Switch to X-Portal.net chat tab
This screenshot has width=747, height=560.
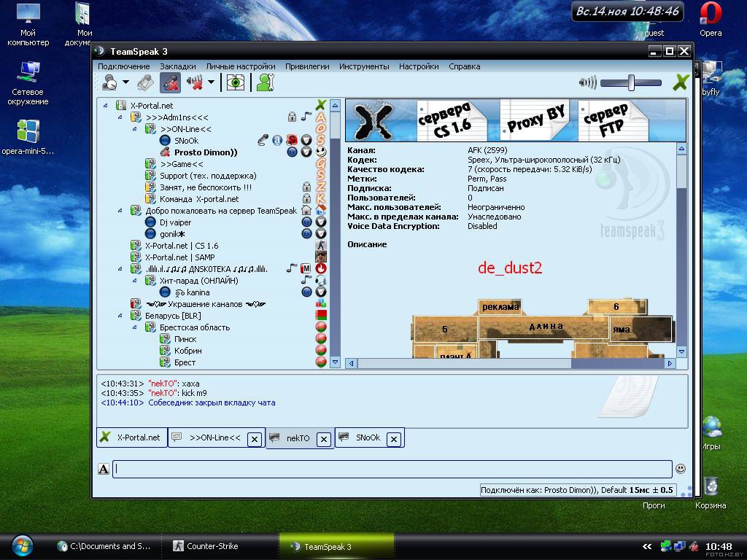(x=132, y=437)
